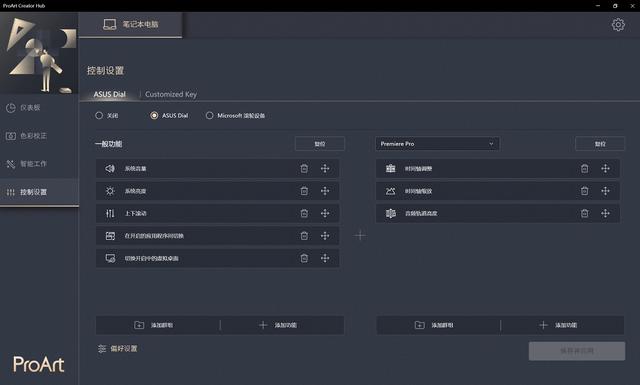Click the move handle for 时间轴缩放
Image resolution: width=640 pixels, height=385 pixels.
point(605,191)
